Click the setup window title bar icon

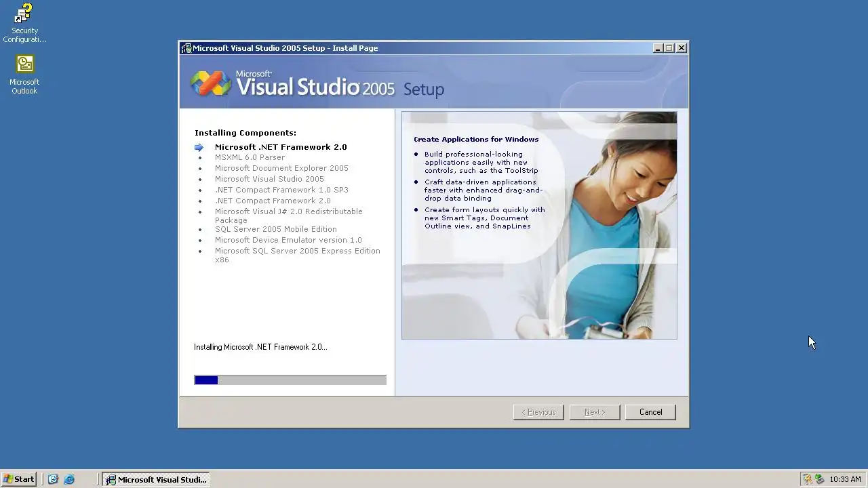tap(186, 48)
